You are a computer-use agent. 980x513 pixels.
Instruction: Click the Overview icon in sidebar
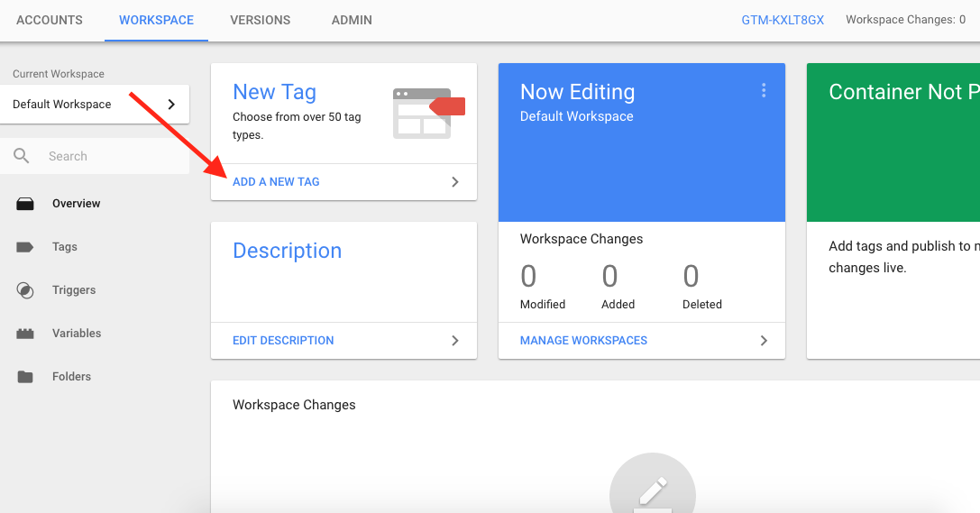tap(25, 204)
